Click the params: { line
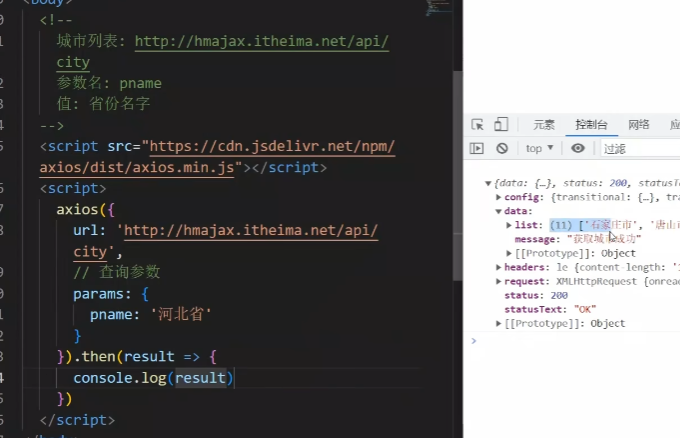Screen dimensions: 680x438 tap(111, 294)
